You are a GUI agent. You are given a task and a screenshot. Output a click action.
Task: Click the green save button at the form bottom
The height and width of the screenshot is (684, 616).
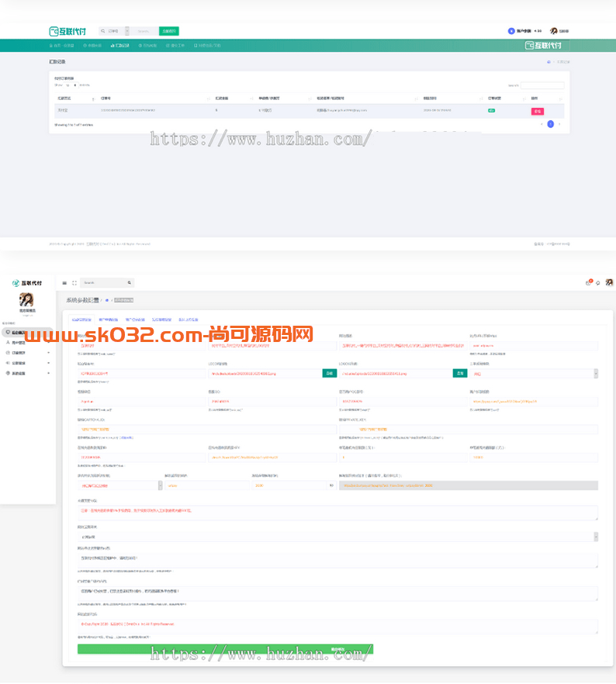coord(225,650)
